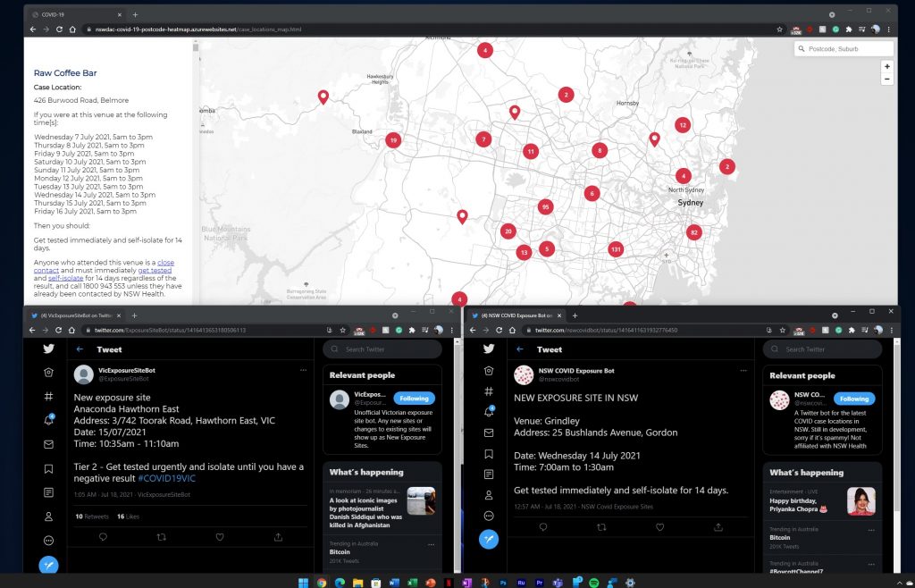Viewport: 915px width, 588px height.
Task: Open the Windows Start menu
Action: pyautogui.click(x=304, y=582)
